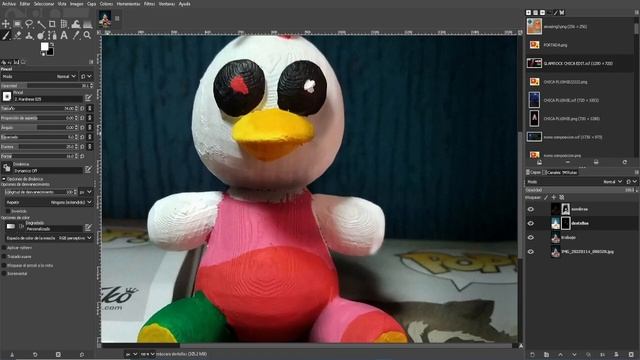Select the Fuzzy Select wand tool
This screenshot has height=360, width=640.
coord(41,24)
